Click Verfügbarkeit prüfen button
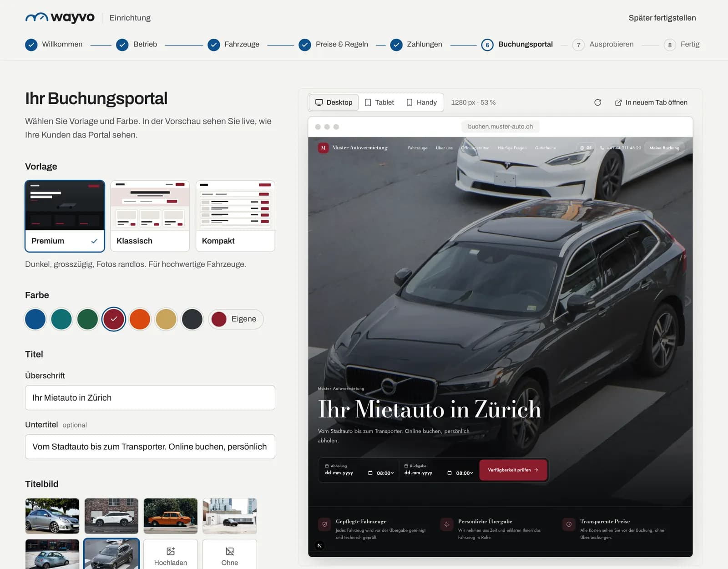728x569 pixels. tap(513, 470)
